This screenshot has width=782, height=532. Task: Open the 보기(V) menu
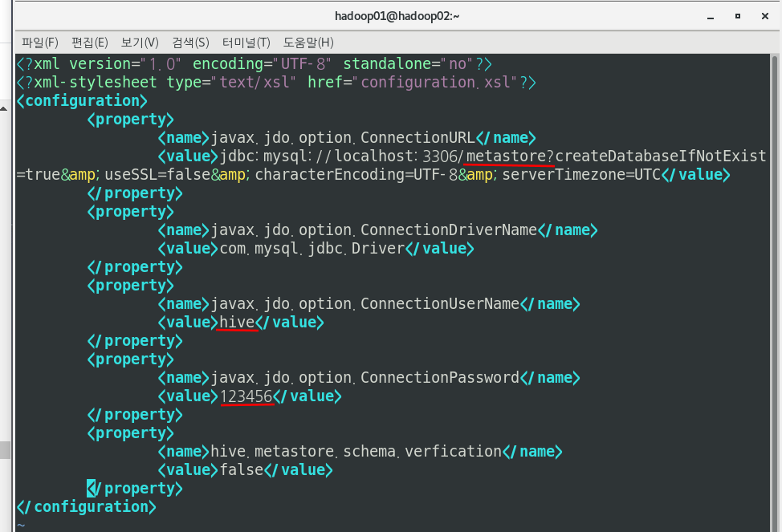point(140,43)
